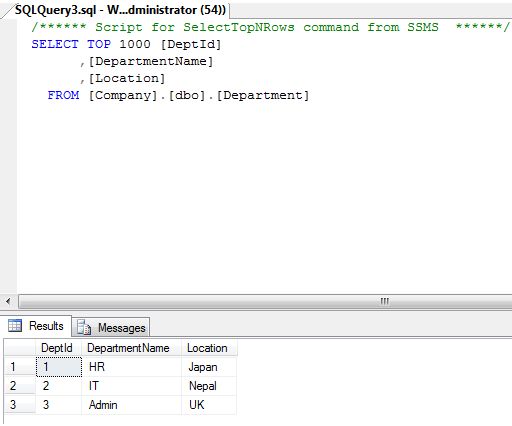Select row header 3 in results grid

(x=20, y=405)
